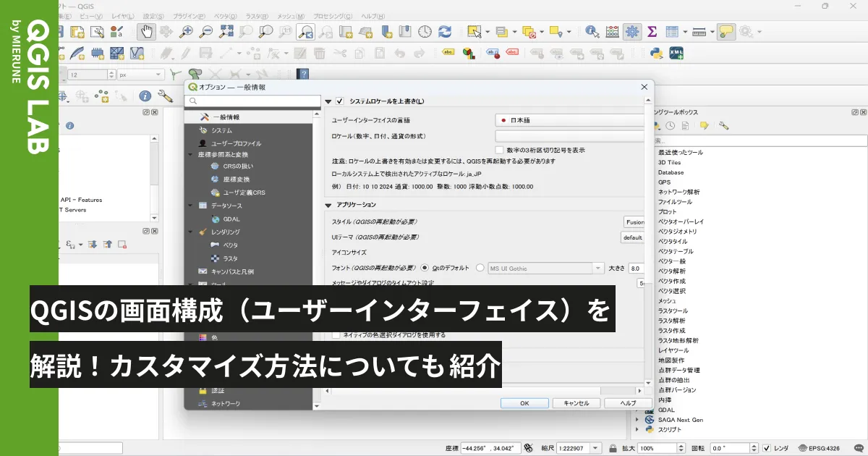Click the キャンセル button
Image resolution: width=868 pixels, height=456 pixels.
click(576, 403)
